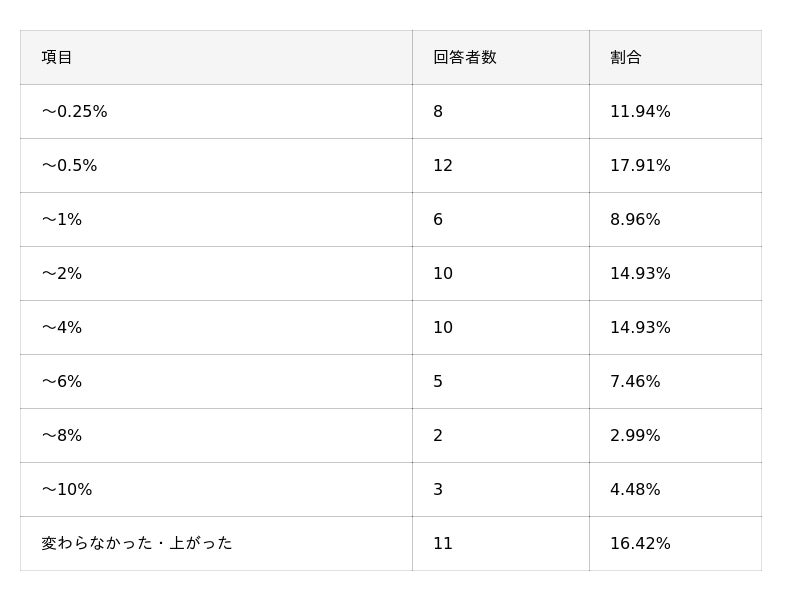Click the 〜2% item cell

[x=61, y=274]
